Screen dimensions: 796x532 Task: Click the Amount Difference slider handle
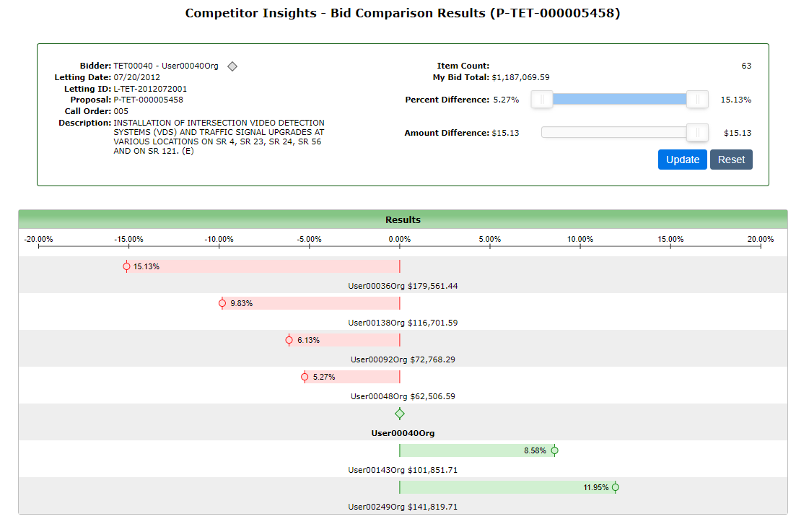(x=697, y=133)
